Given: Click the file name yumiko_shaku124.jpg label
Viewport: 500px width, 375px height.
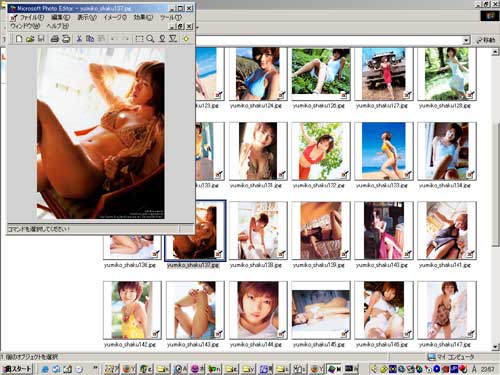Looking at the screenshot, I should pyautogui.click(x=256, y=106).
